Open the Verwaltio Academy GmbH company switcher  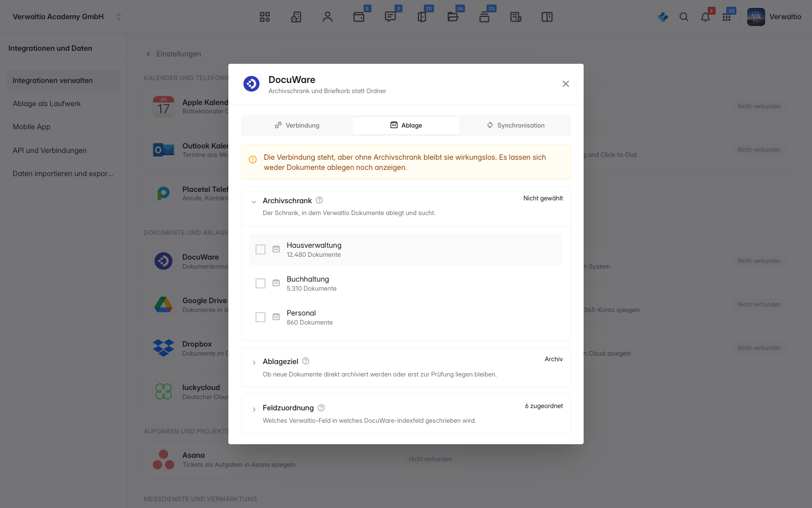click(67, 17)
